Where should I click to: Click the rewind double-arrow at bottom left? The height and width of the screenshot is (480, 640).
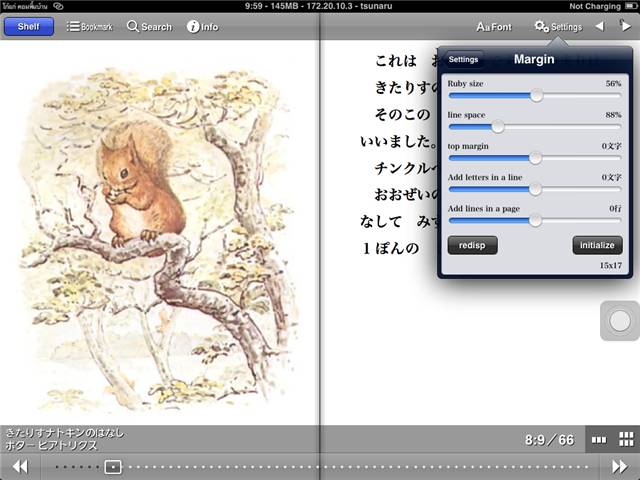20,466
